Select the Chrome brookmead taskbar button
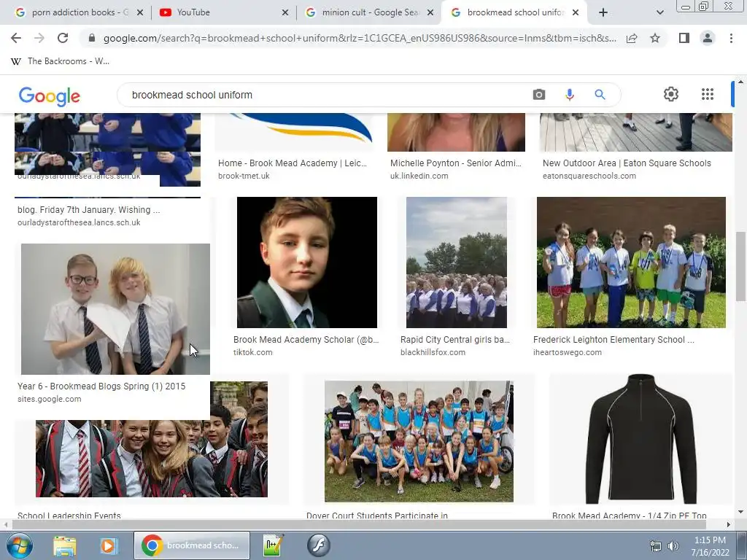Screen dimensions: 747x560 [192, 545]
